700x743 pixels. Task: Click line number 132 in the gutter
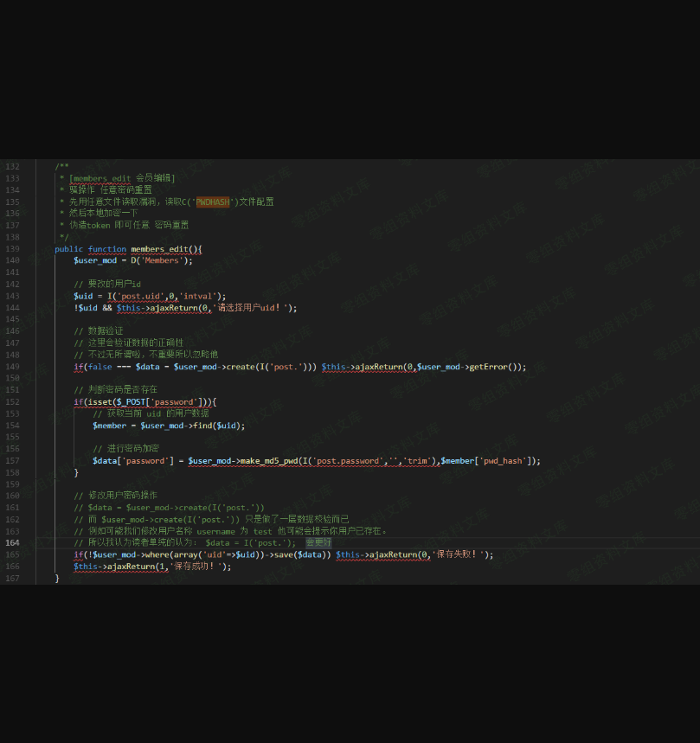[x=12, y=167]
